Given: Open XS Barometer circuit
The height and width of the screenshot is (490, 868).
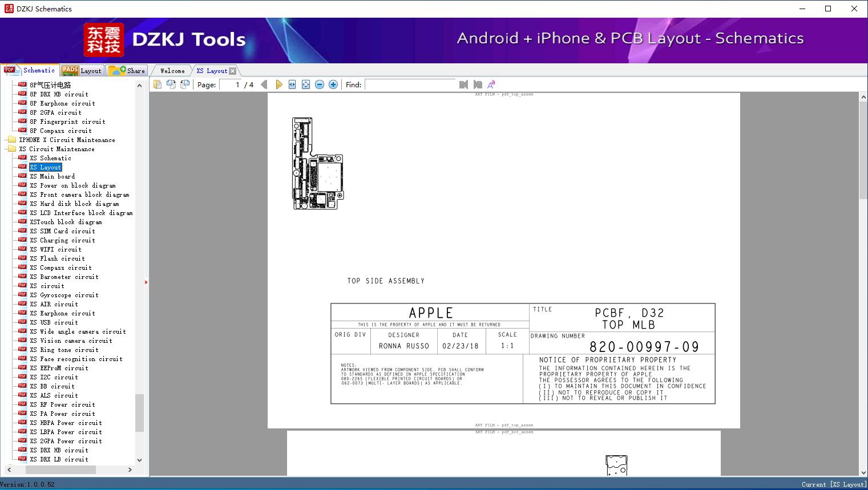Looking at the screenshot, I should [x=64, y=277].
